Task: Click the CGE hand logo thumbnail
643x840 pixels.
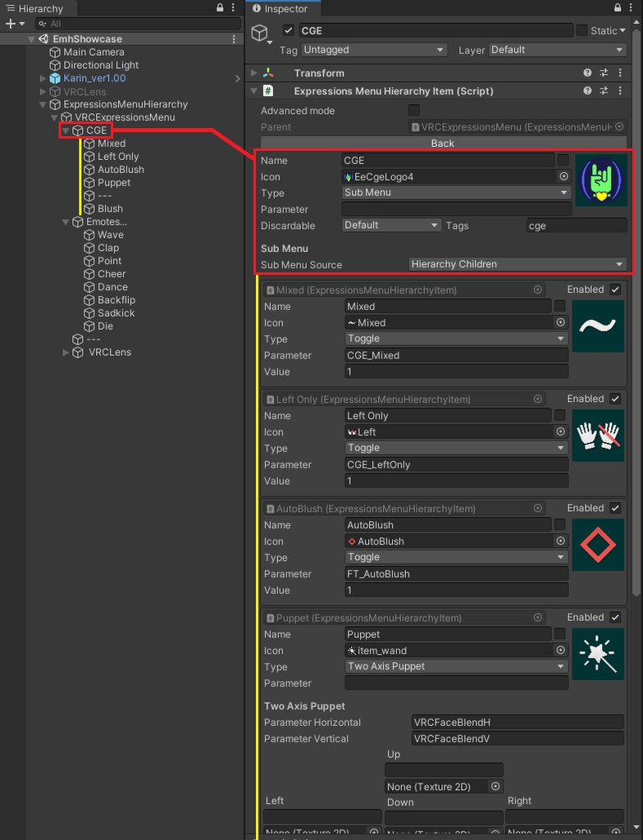Action: (600, 180)
